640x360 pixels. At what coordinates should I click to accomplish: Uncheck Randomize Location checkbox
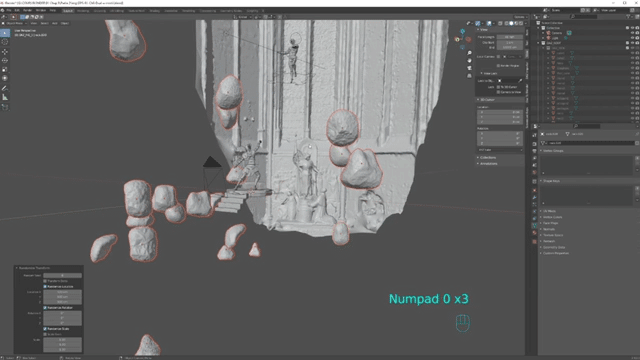[x=45, y=287]
